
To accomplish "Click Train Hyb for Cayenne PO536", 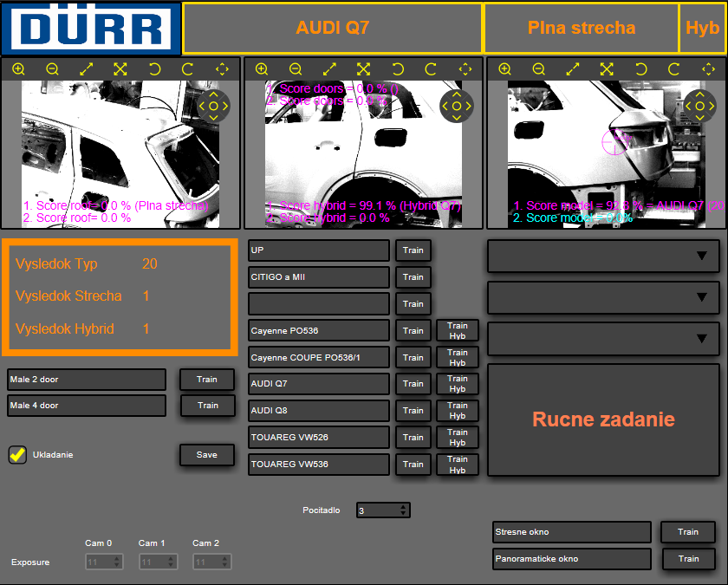I will [458, 330].
